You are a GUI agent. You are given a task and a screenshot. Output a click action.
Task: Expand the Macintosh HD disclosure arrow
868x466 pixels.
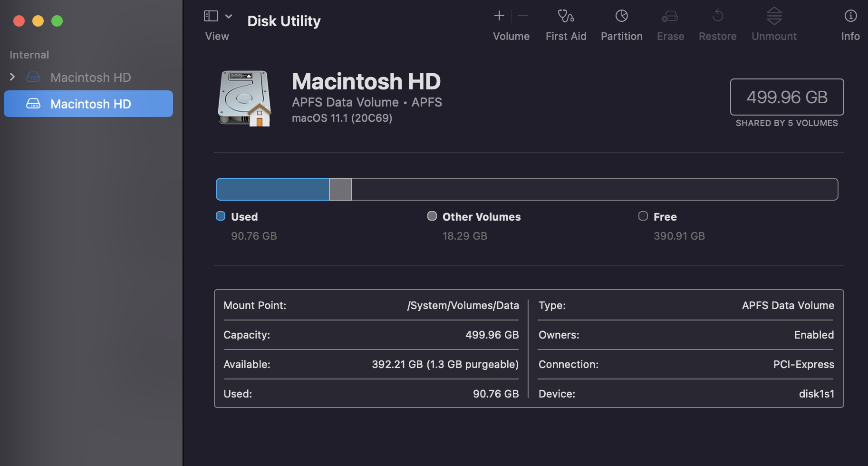click(x=13, y=77)
